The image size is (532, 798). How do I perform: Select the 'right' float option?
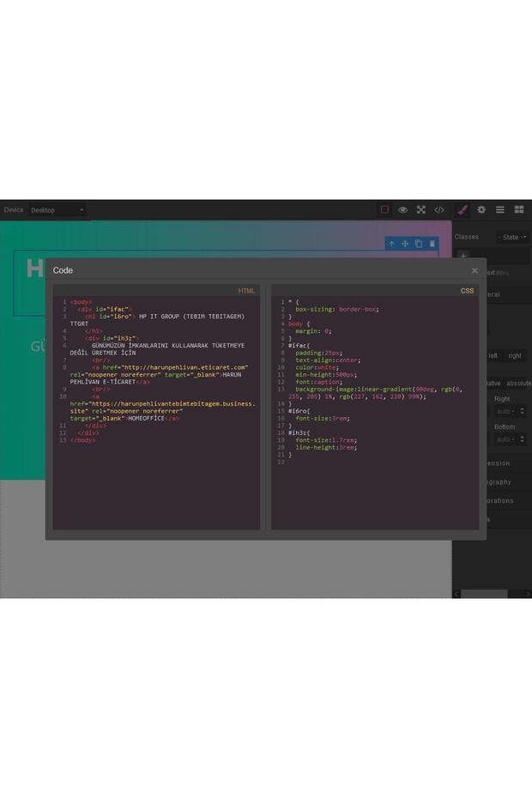pyautogui.click(x=515, y=356)
